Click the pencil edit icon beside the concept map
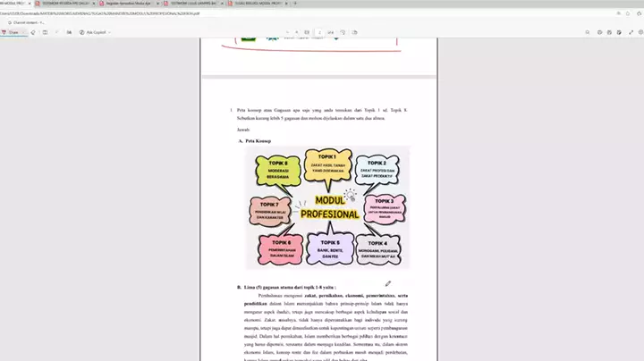Image resolution: width=644 pixels, height=361 pixels. (388, 283)
